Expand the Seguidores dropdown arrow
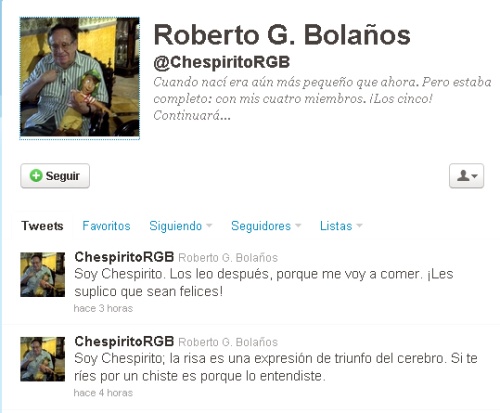 click(298, 226)
